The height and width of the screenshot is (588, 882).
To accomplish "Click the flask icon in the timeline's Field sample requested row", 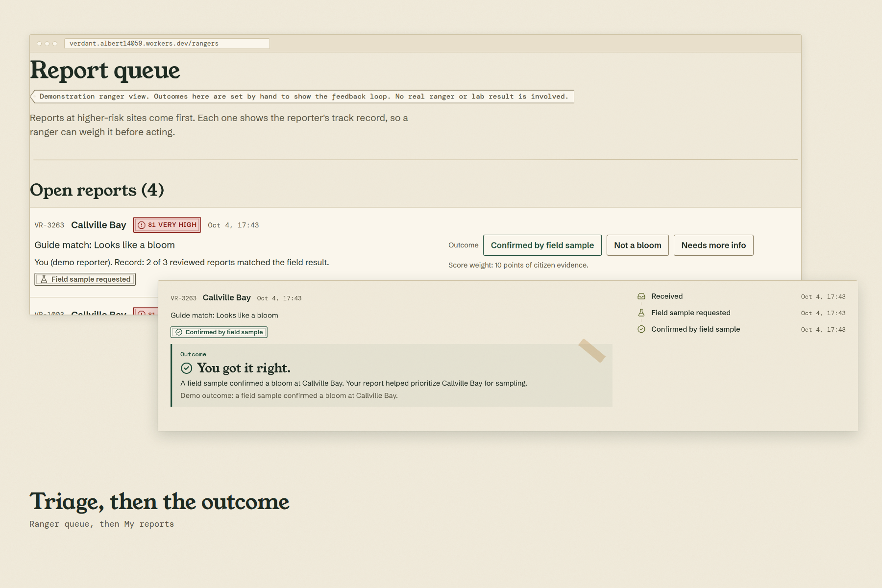I will click(x=641, y=313).
